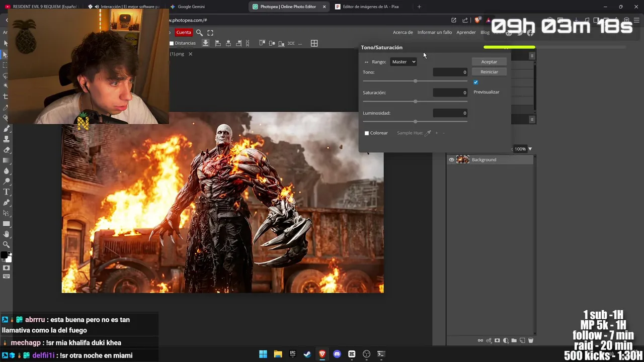Create a new adjustment layer

(x=506, y=340)
